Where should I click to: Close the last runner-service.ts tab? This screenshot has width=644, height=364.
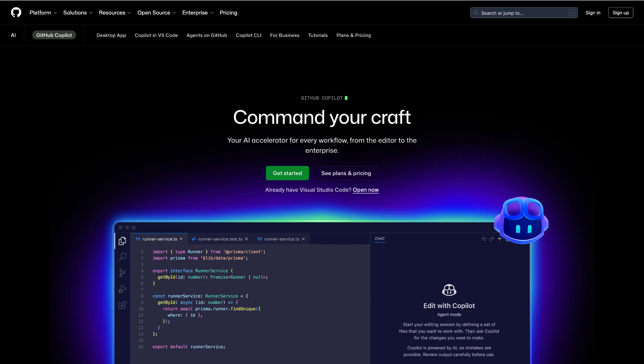pos(303,239)
